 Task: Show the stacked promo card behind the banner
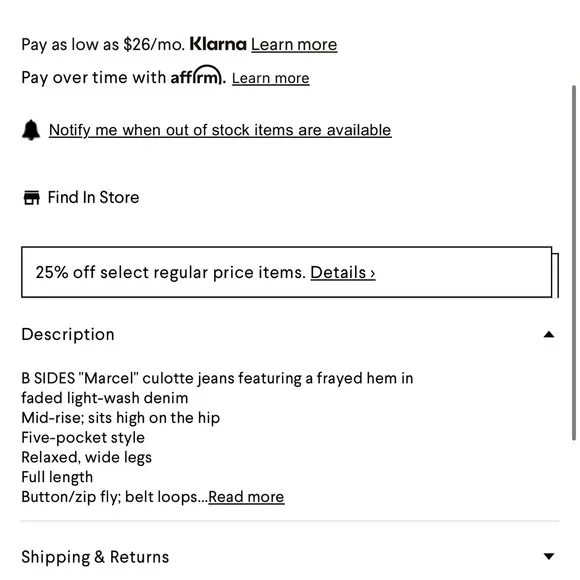coord(556,275)
